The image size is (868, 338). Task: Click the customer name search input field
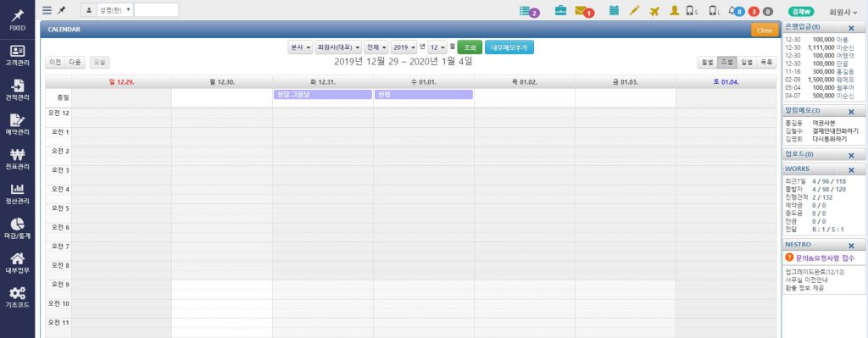pyautogui.click(x=156, y=10)
